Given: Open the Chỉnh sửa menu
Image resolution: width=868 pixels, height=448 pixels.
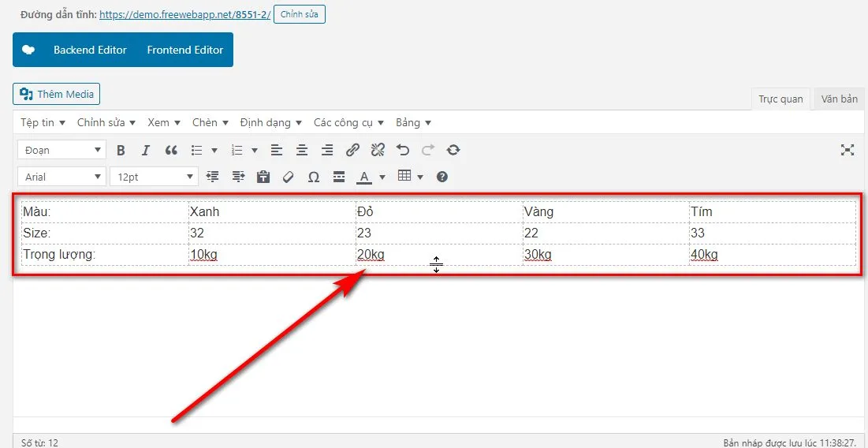Looking at the screenshot, I should tap(106, 122).
